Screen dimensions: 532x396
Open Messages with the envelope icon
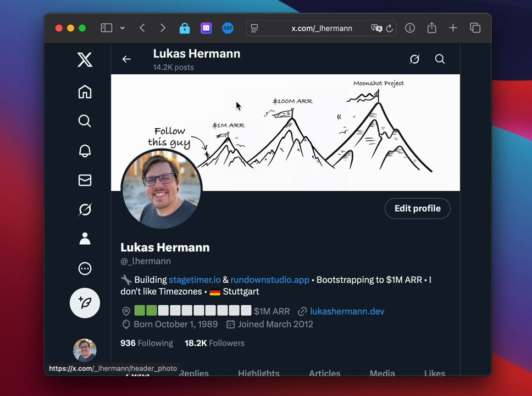click(x=85, y=180)
